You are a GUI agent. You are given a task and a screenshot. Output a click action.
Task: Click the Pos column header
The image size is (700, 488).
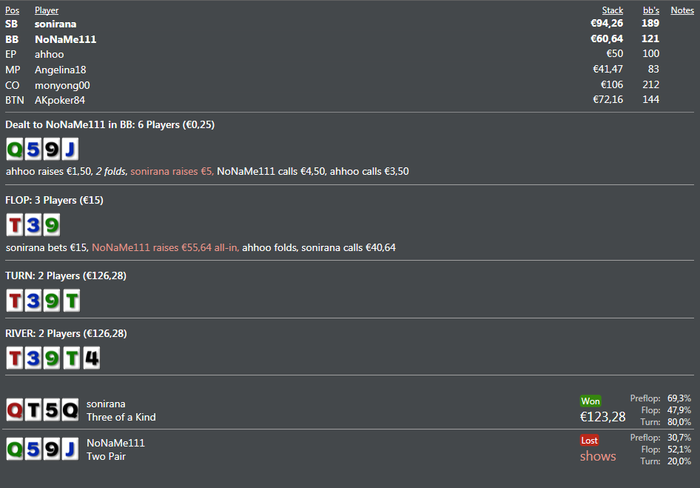(11, 10)
